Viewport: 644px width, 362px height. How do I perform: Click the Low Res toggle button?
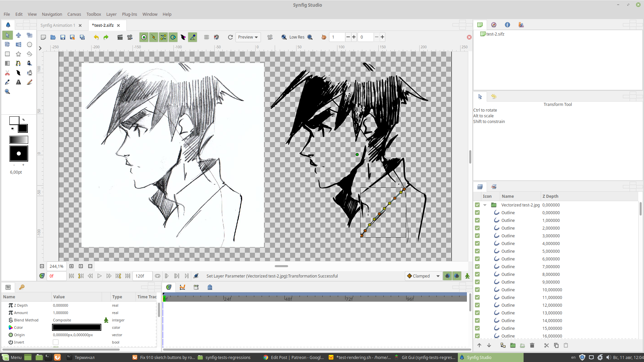click(297, 37)
